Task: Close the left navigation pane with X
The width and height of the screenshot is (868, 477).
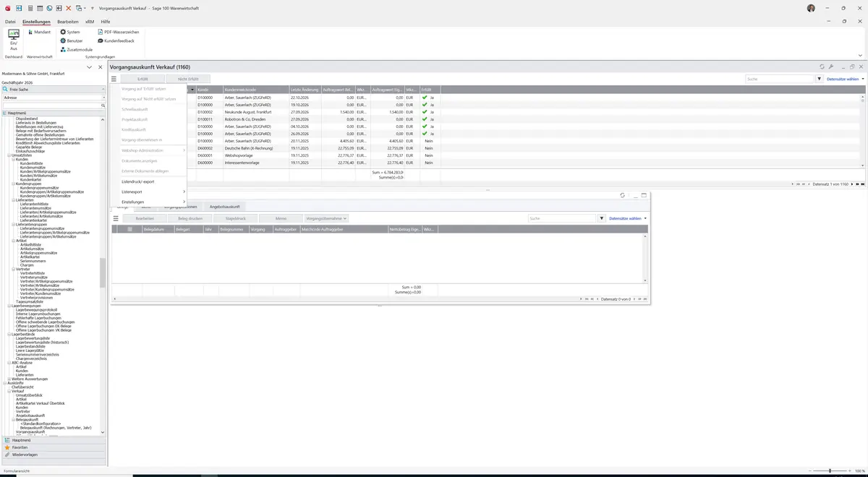Action: point(99,67)
